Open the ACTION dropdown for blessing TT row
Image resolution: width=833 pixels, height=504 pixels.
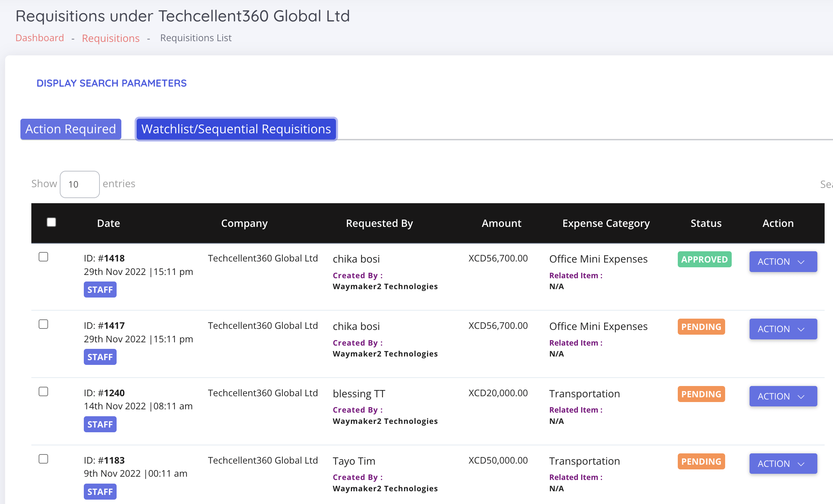coord(783,396)
